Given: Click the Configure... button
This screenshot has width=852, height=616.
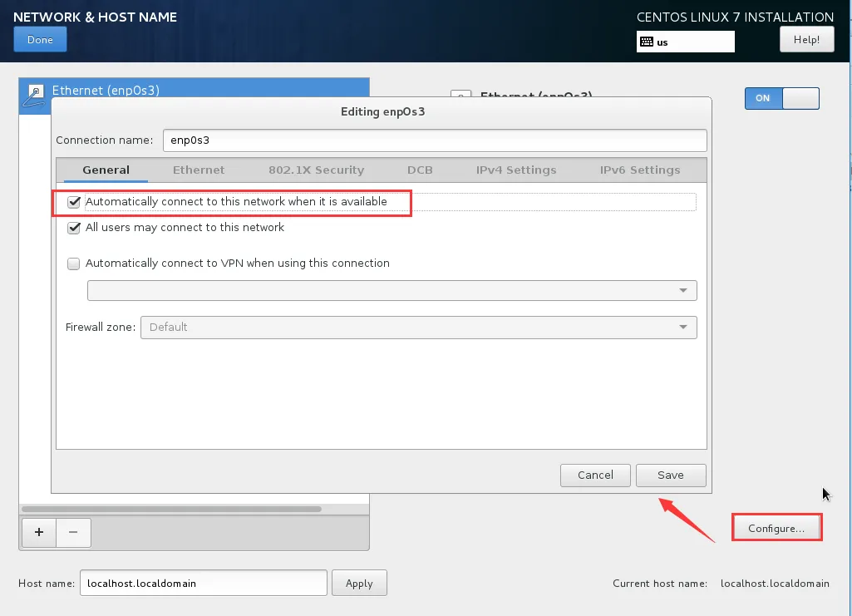Looking at the screenshot, I should (776, 529).
